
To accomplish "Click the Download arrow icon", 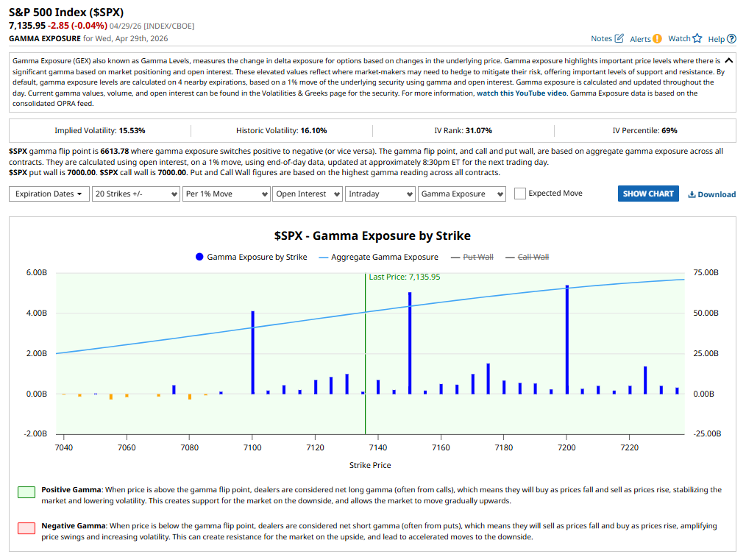I will tap(692, 194).
